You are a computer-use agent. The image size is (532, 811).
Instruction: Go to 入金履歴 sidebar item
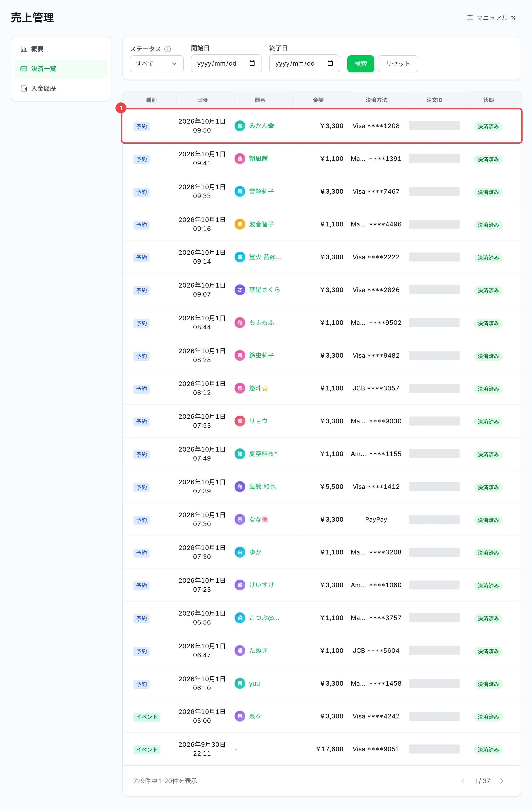(61, 89)
